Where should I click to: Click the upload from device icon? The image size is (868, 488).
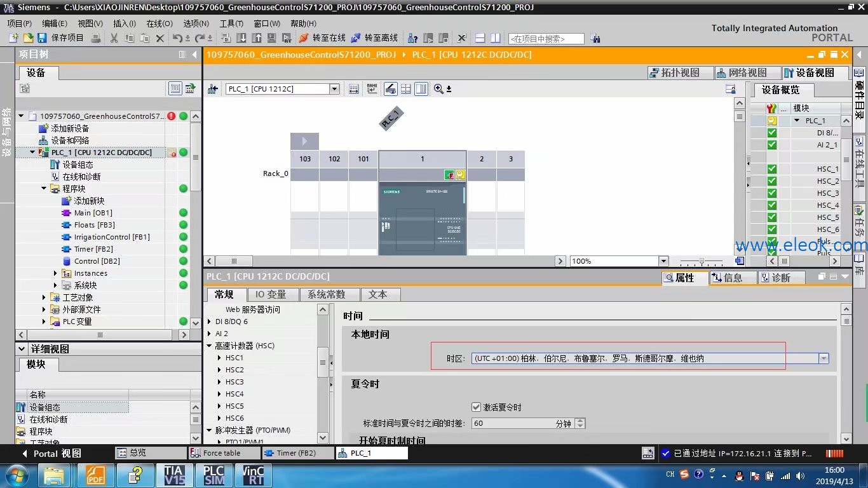256,38
